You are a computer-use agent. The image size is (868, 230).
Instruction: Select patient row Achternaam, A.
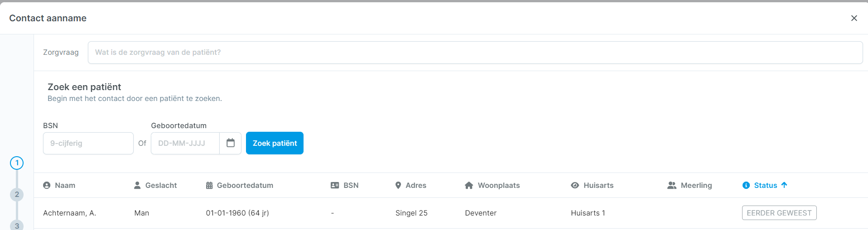(70, 213)
